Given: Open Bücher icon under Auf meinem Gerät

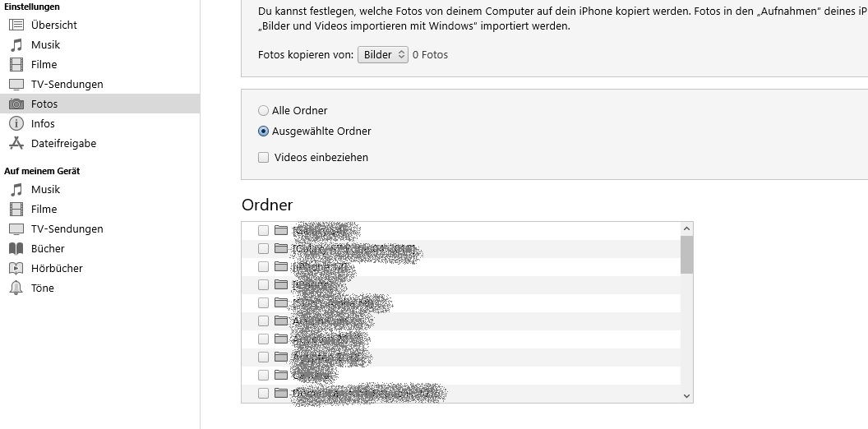Looking at the screenshot, I should [16, 248].
